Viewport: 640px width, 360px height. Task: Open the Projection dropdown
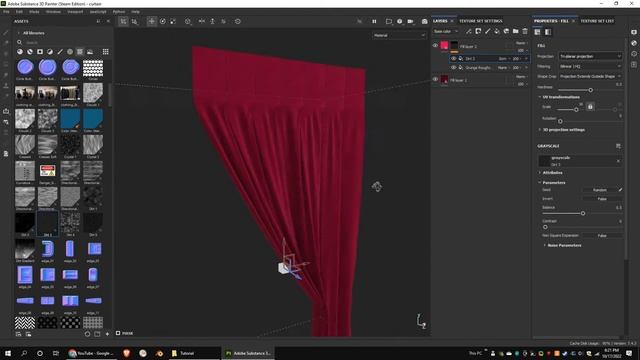[590, 56]
